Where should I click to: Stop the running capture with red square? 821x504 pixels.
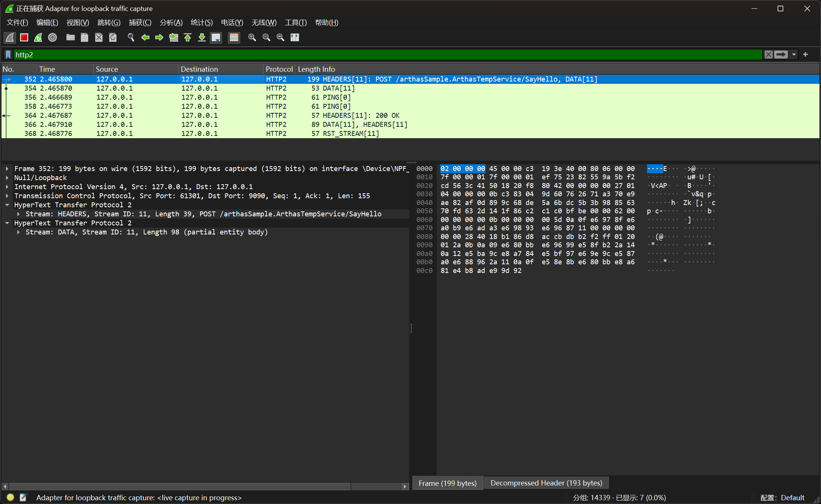click(x=24, y=37)
